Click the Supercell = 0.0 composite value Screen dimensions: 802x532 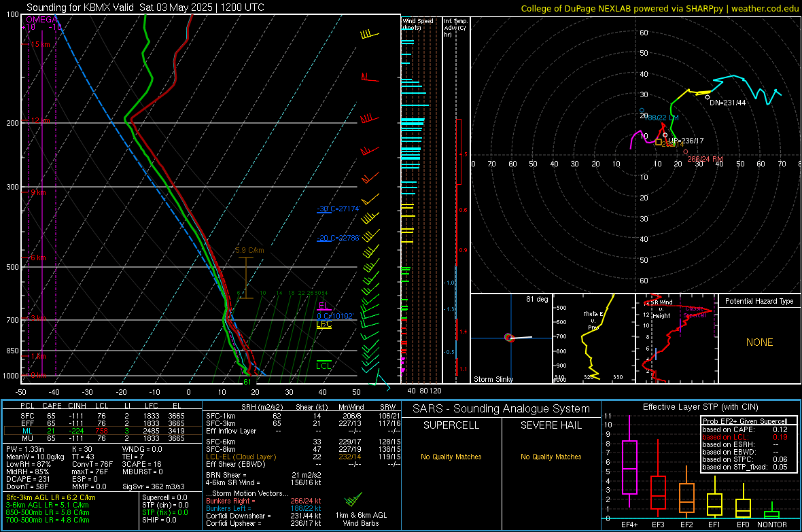click(164, 497)
